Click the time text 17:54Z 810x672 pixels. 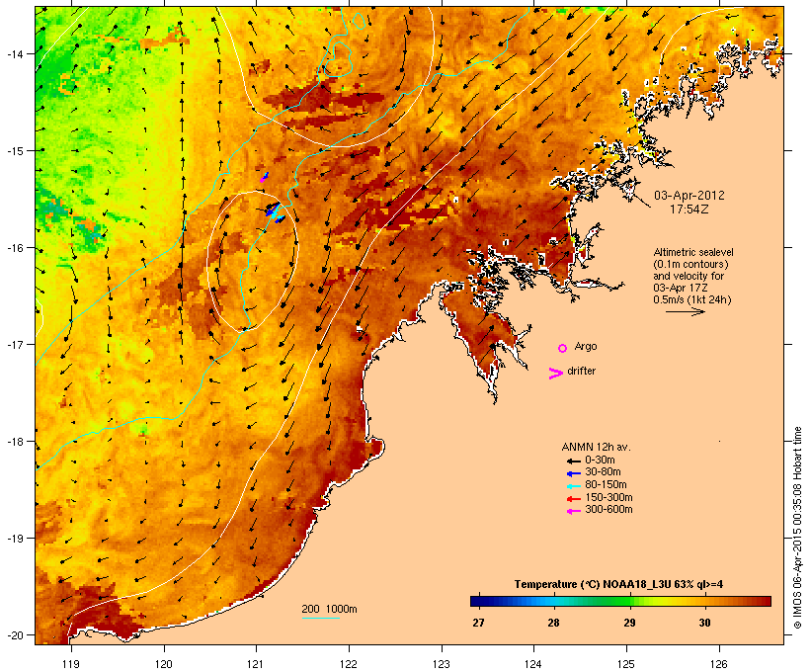click(689, 210)
